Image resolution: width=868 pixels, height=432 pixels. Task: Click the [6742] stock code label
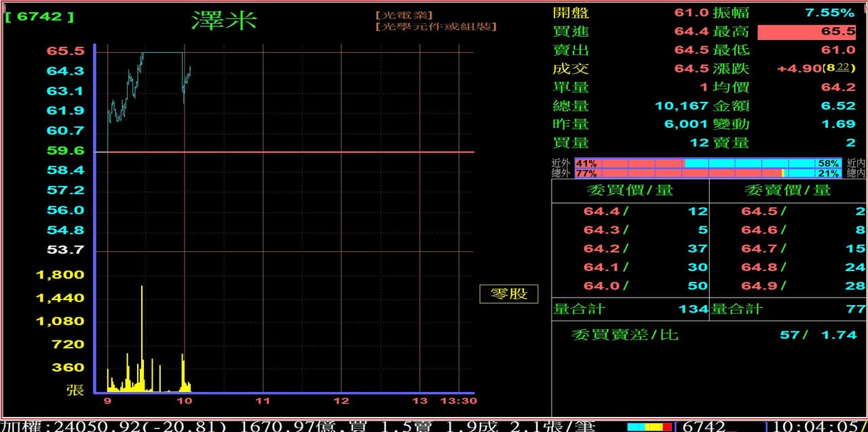(x=39, y=16)
